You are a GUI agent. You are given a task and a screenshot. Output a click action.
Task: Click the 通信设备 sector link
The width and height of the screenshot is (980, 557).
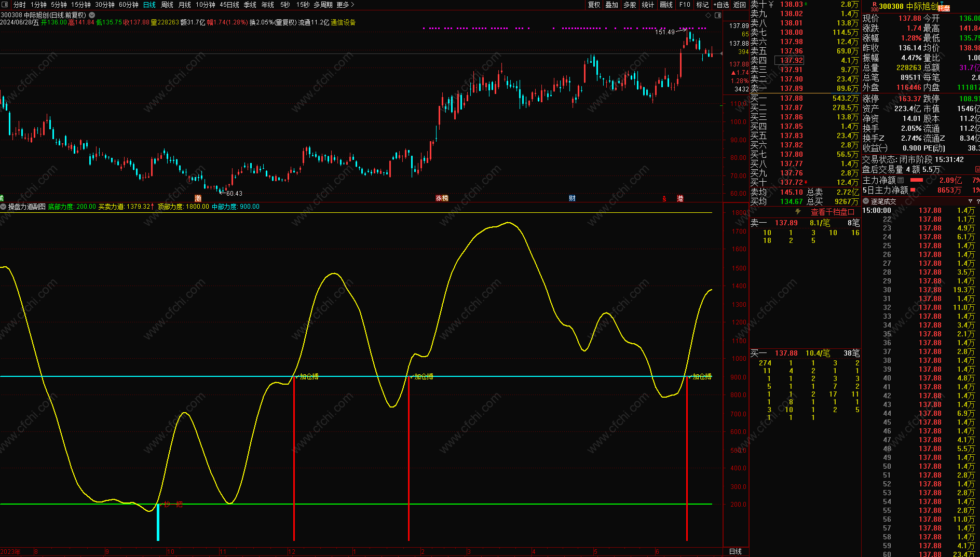click(343, 22)
